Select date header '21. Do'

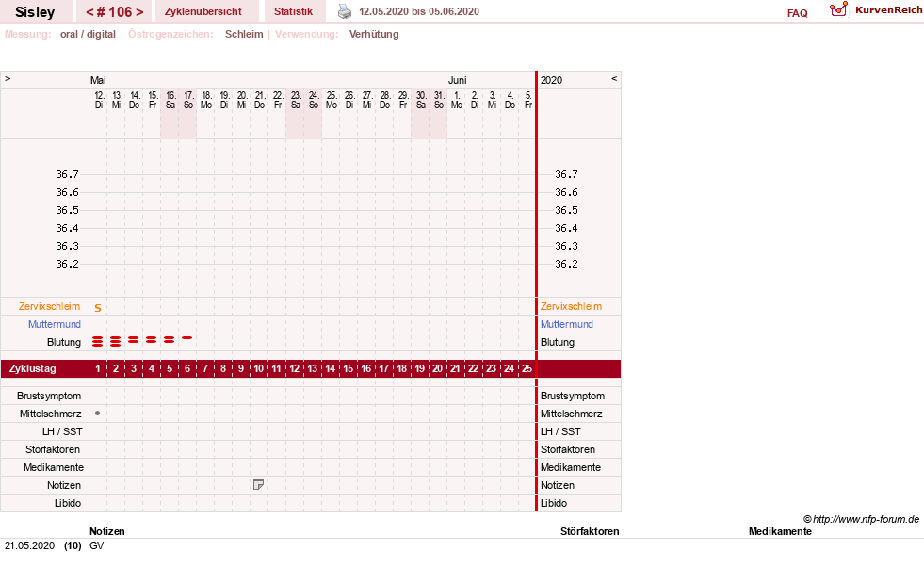(x=259, y=100)
